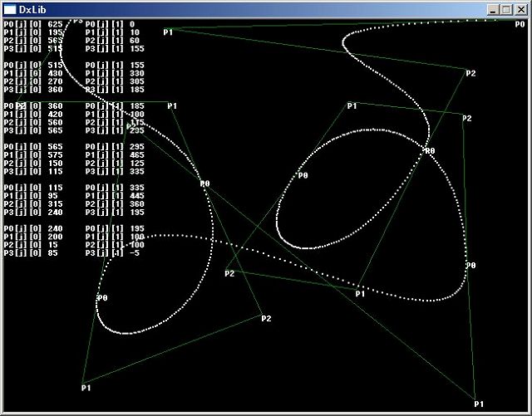Click the row P1[j][0] 200

pyautogui.click(x=33, y=237)
